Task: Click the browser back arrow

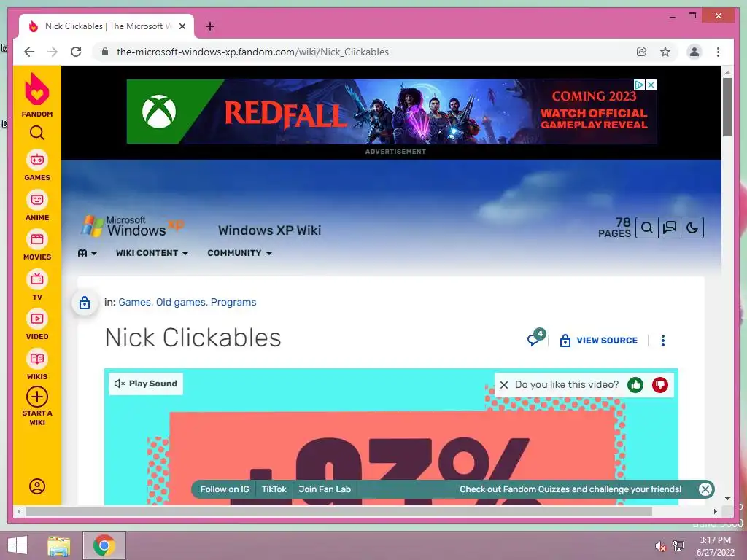Action: [x=29, y=52]
